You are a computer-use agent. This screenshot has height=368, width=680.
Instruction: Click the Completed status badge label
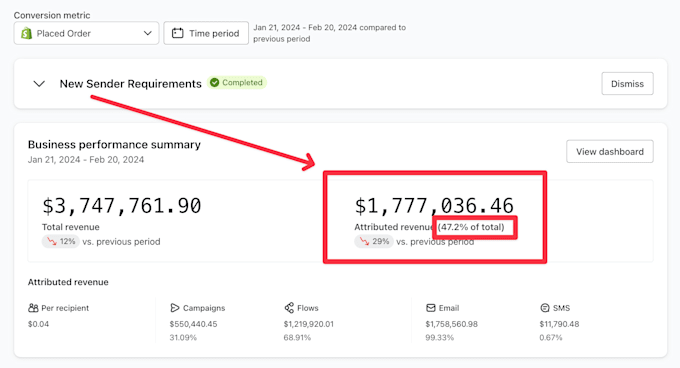point(242,82)
